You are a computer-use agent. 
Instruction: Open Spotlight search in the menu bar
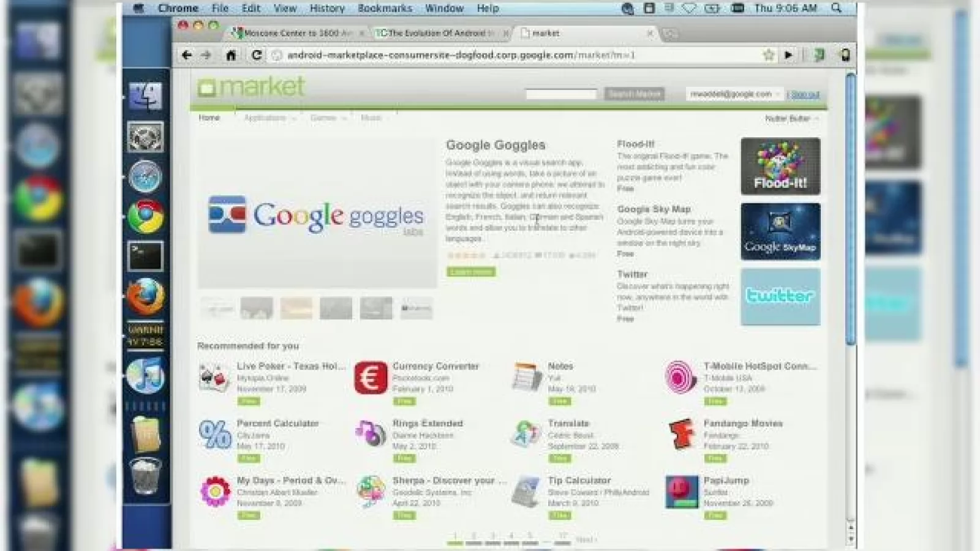pyautogui.click(x=836, y=8)
